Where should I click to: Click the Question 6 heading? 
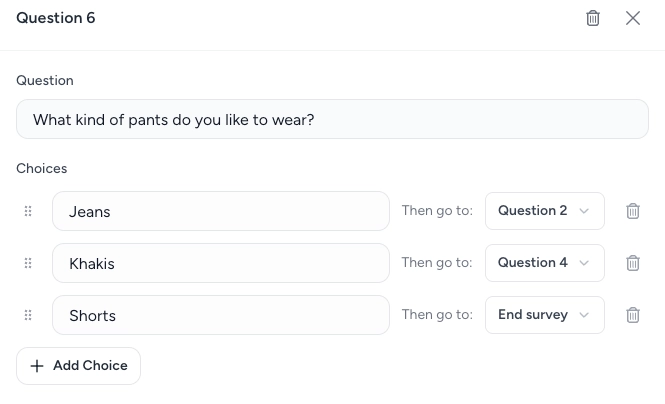point(56,18)
